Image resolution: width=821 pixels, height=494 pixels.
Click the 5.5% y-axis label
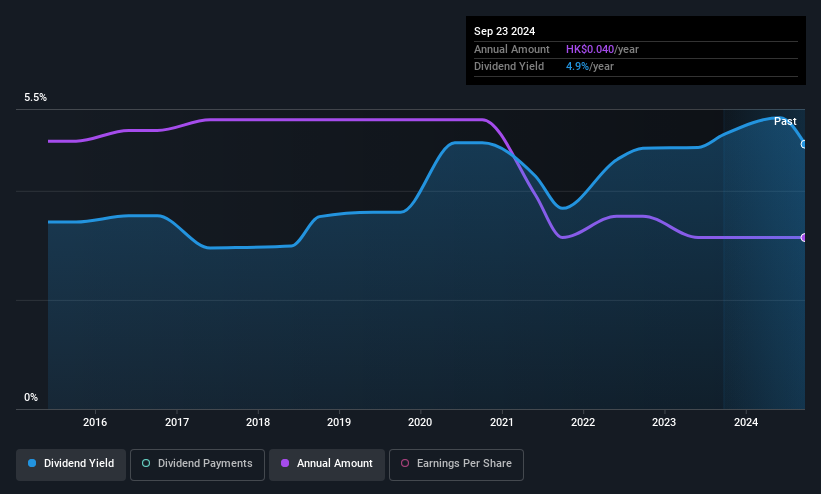pyautogui.click(x=35, y=97)
